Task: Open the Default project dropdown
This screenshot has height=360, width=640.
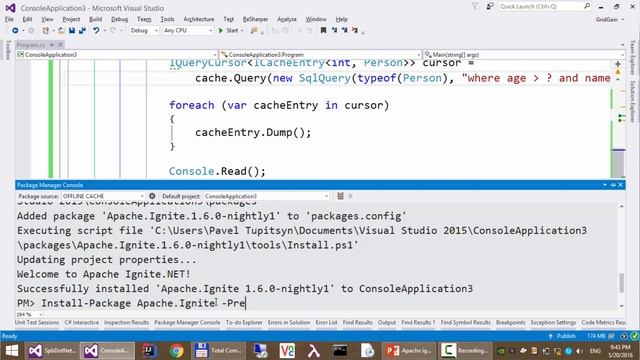Action: tap(266, 196)
